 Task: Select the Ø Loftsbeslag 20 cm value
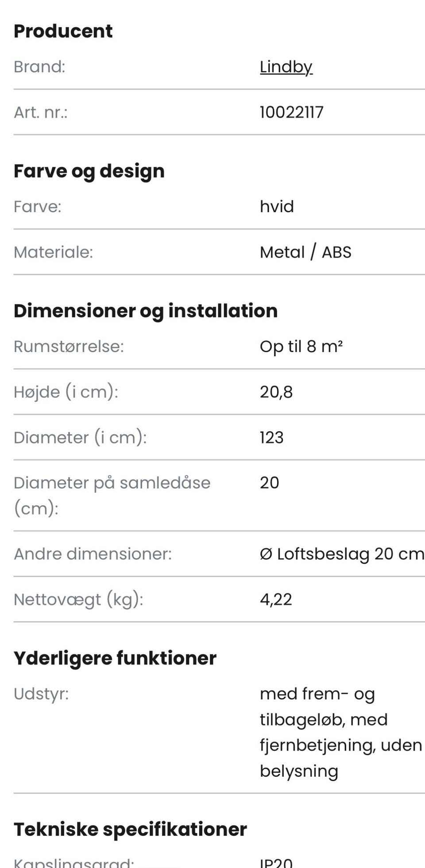point(342,554)
